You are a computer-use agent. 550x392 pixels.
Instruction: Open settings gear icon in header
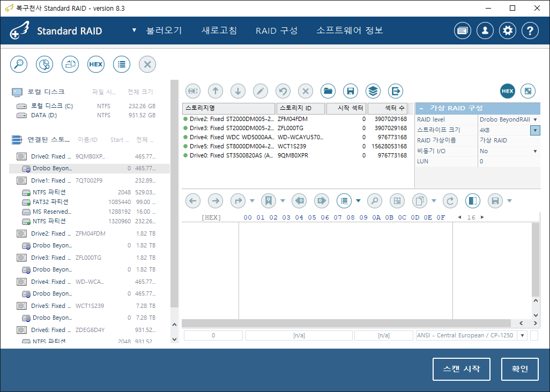(x=508, y=31)
